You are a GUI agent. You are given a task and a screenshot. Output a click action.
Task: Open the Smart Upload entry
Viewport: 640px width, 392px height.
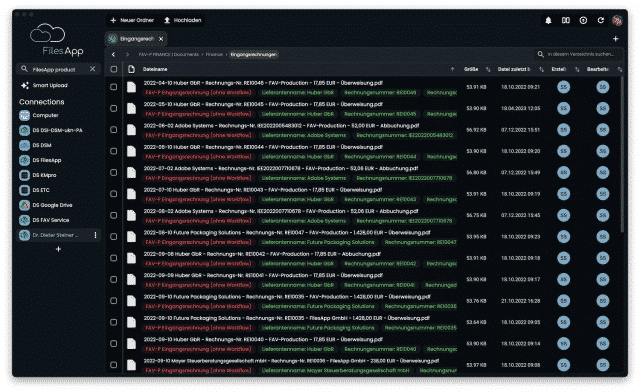pyautogui.click(x=50, y=85)
